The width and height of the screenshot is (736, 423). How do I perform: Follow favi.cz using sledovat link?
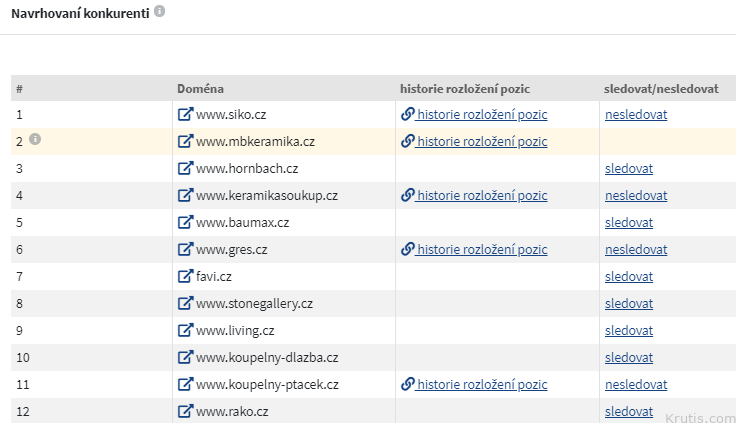tap(628, 276)
